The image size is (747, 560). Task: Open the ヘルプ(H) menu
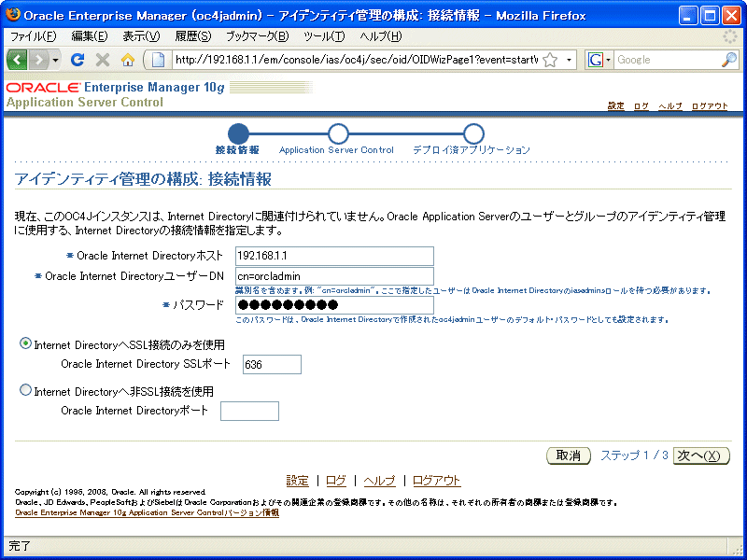381,36
